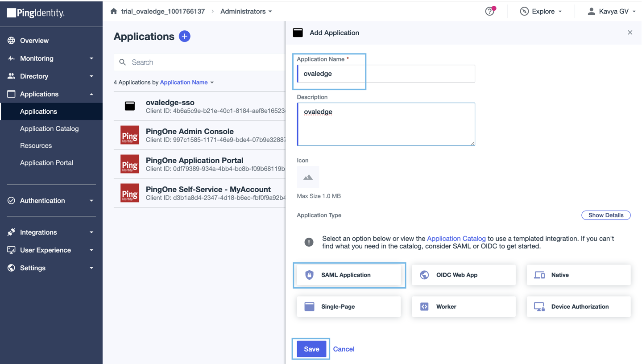Screen dimensions: 642x364
Task: Add a new application with plus icon
Action: click(x=185, y=36)
